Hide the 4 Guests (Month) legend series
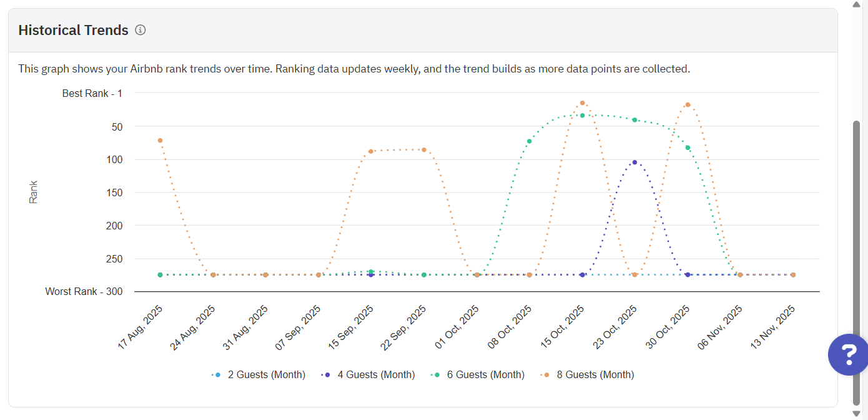 click(368, 375)
